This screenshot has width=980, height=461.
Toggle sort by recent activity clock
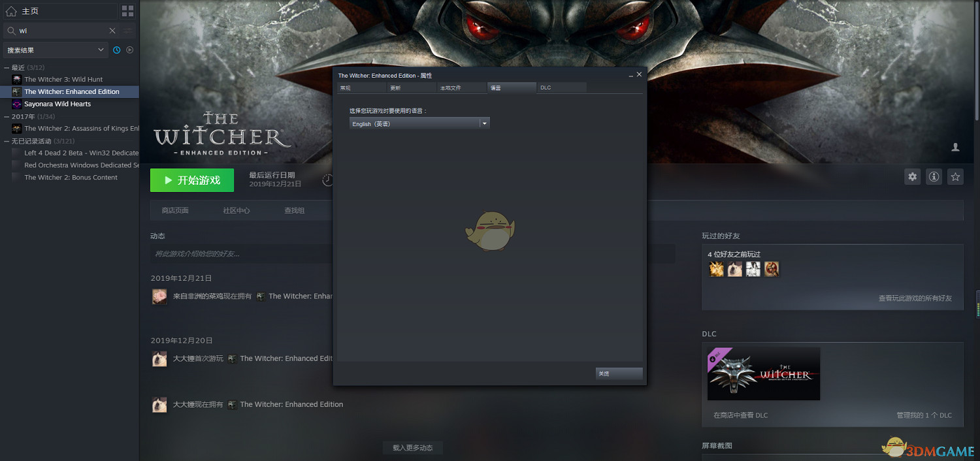117,50
